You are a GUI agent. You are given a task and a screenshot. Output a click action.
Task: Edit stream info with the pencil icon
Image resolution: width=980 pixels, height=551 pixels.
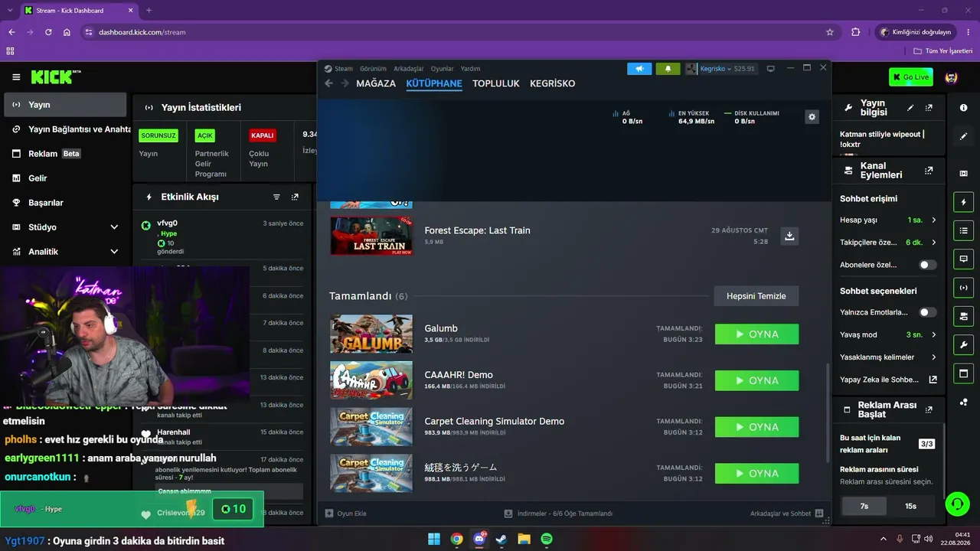(x=910, y=108)
